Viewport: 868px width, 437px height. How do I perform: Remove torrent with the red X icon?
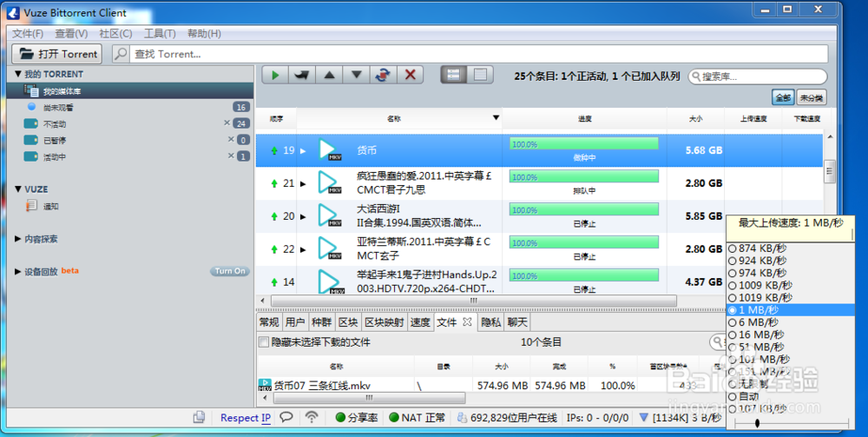[x=411, y=75]
